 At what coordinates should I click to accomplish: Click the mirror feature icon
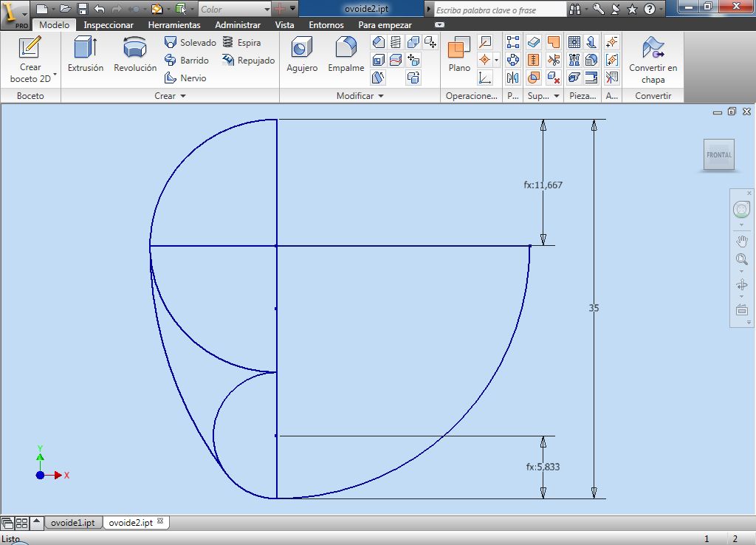point(513,78)
